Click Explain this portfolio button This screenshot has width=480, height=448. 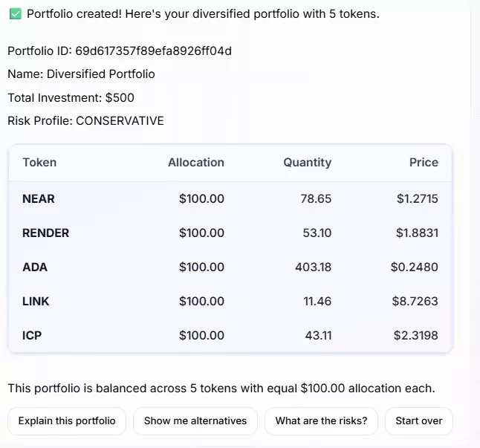(x=67, y=421)
